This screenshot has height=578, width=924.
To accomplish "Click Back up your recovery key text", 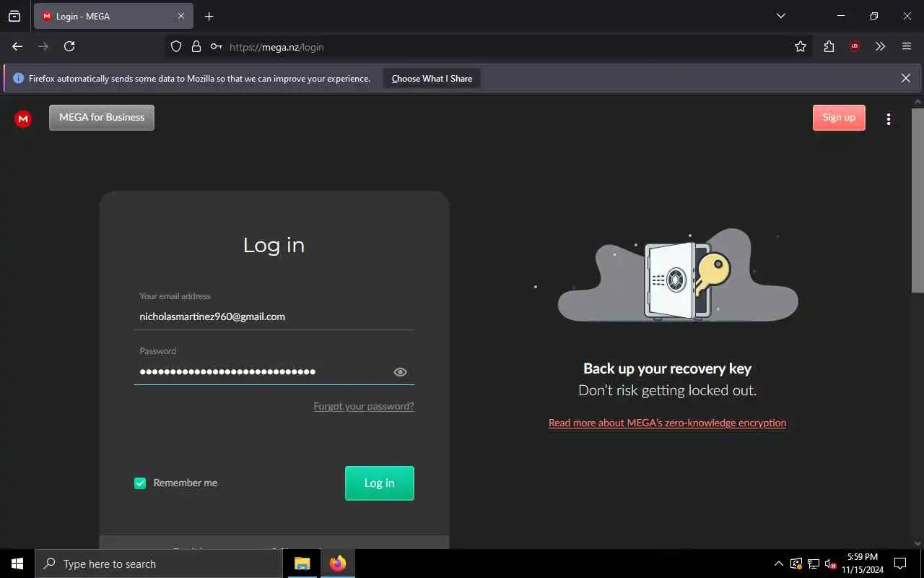I will 667,368.
